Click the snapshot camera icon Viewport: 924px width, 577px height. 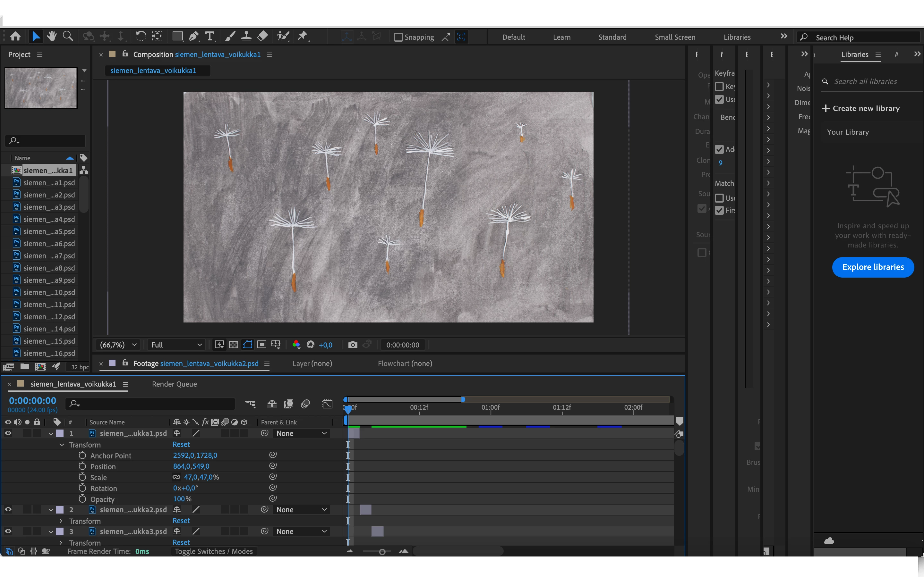click(352, 345)
